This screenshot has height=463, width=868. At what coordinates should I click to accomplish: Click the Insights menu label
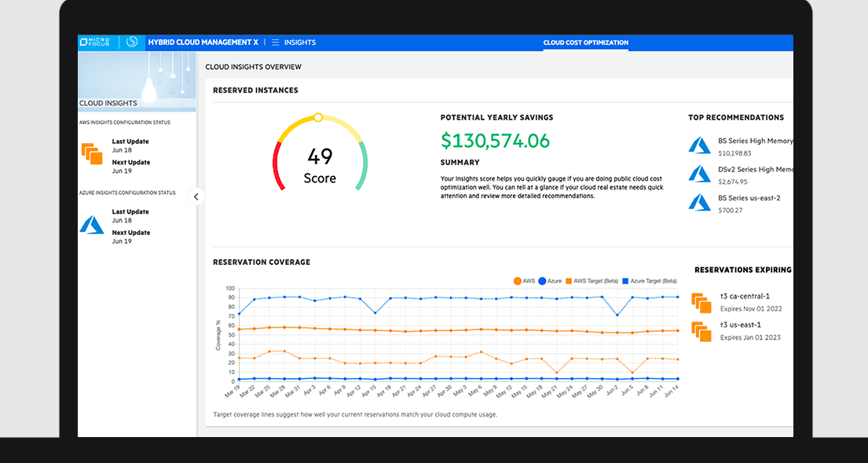300,42
